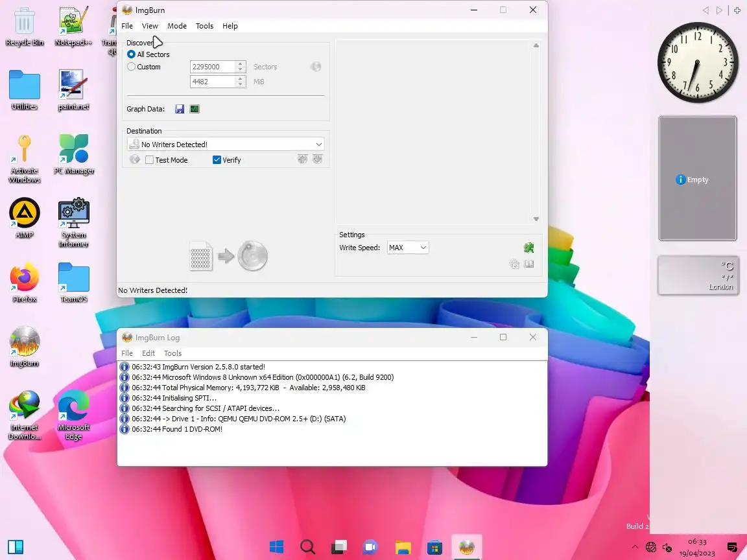The width and height of the screenshot is (747, 560).
Task: Select log line 'ImgBurn Version 2.5.8.0 started!'
Action: [198, 367]
